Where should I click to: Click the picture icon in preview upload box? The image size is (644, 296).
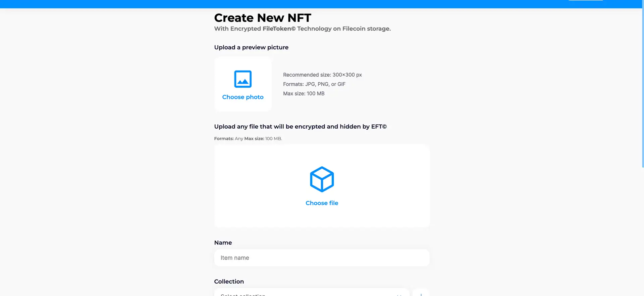(243, 79)
